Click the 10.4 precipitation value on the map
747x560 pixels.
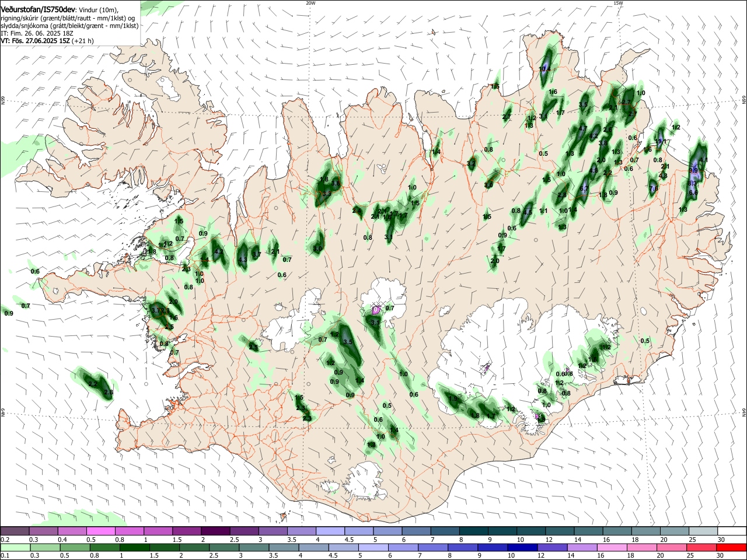coord(544,69)
